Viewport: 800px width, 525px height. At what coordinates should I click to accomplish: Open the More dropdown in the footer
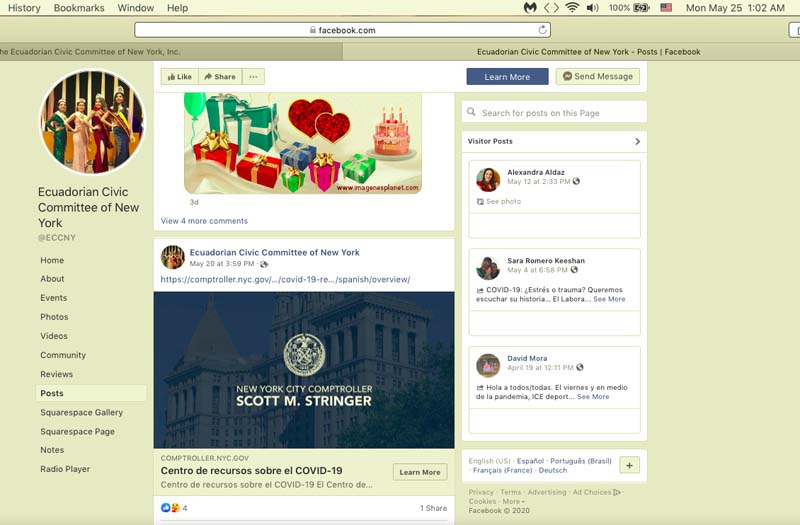pyautogui.click(x=513, y=502)
